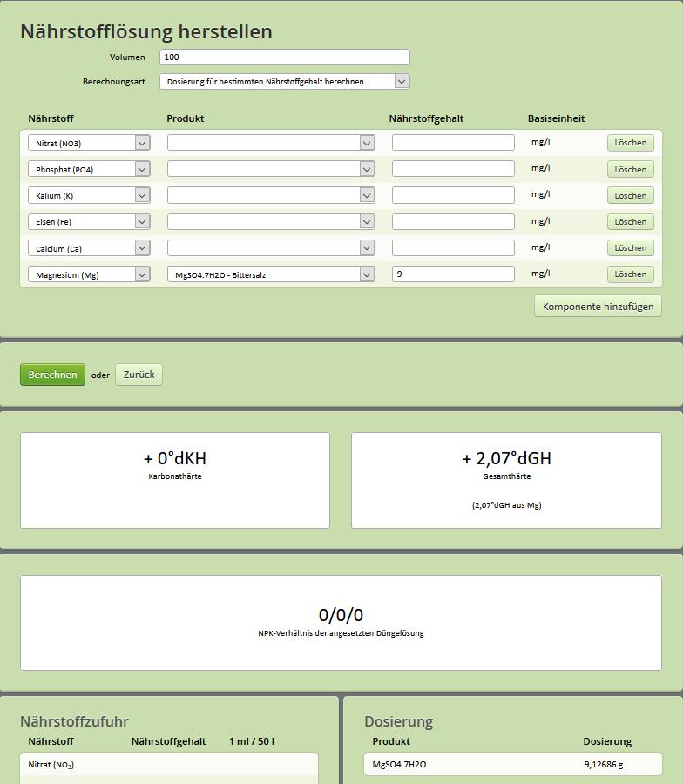This screenshot has height=784, width=683.
Task: Open the product dropdown for Eisen row
Action: click(x=271, y=221)
